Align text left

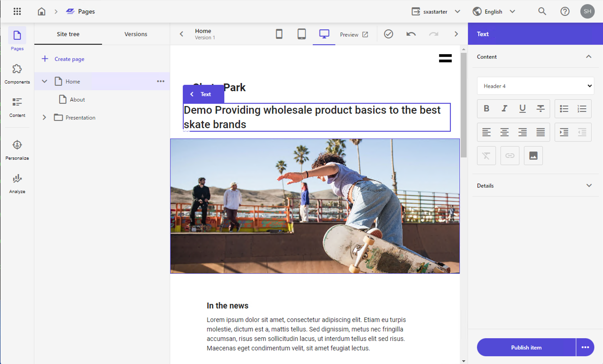click(x=486, y=132)
